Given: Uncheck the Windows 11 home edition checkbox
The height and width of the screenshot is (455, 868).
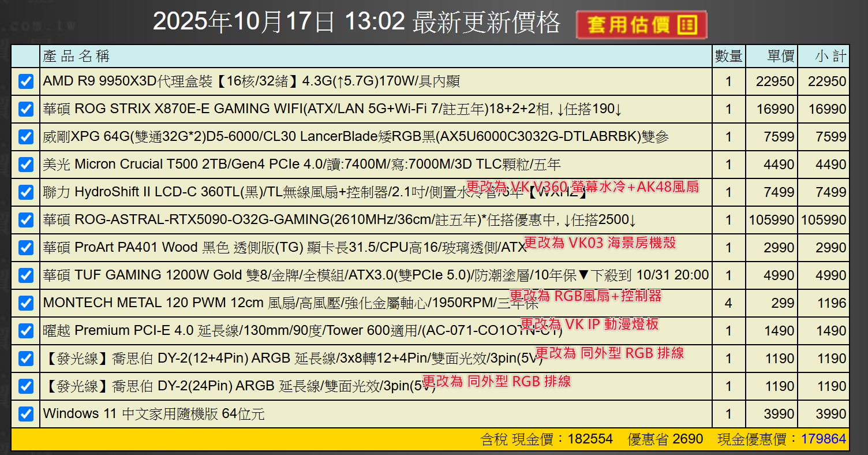Looking at the screenshot, I should pos(26,414).
